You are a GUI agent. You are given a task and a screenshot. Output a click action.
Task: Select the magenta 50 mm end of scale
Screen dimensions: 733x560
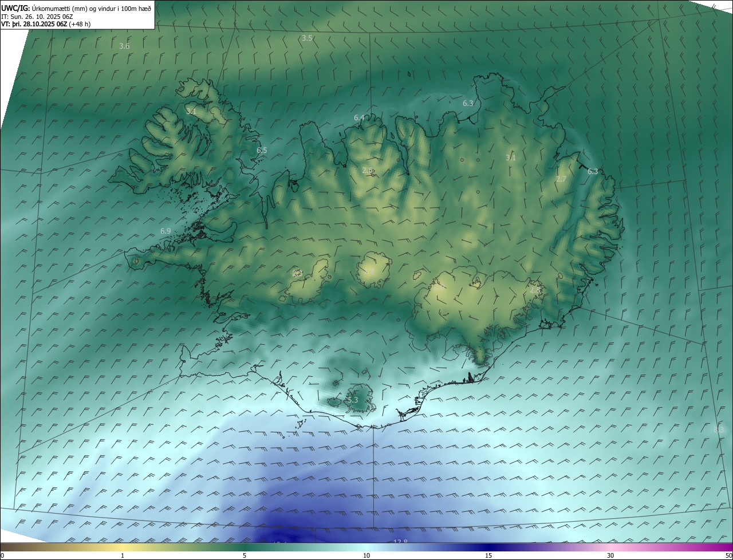728,548
